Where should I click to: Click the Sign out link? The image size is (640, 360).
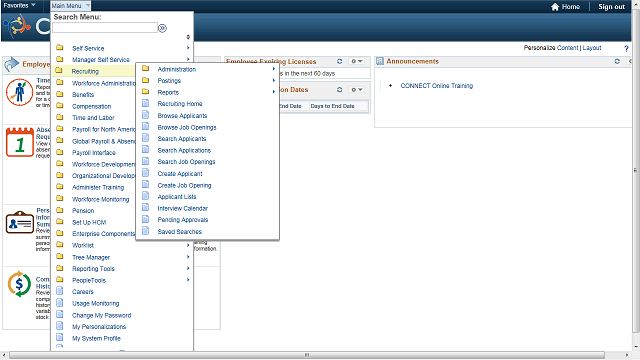(611, 7)
